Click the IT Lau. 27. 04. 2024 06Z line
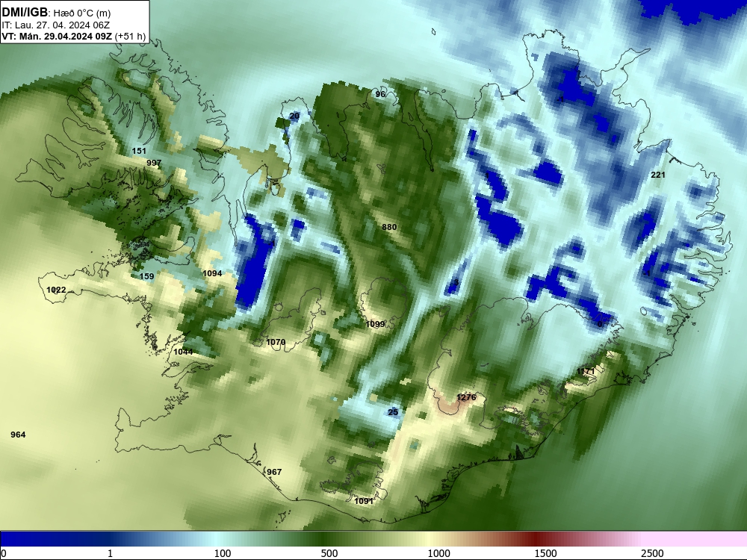747x560 pixels. [57, 25]
